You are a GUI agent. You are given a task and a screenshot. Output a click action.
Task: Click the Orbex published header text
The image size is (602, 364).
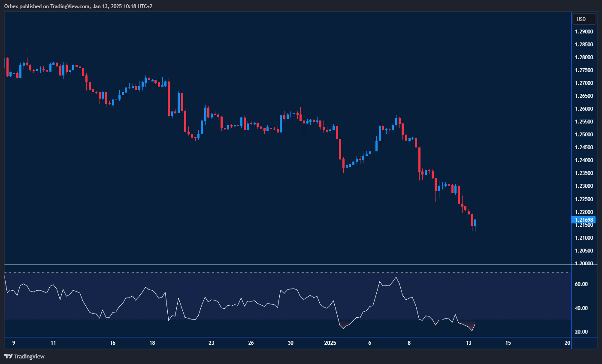(78, 6)
